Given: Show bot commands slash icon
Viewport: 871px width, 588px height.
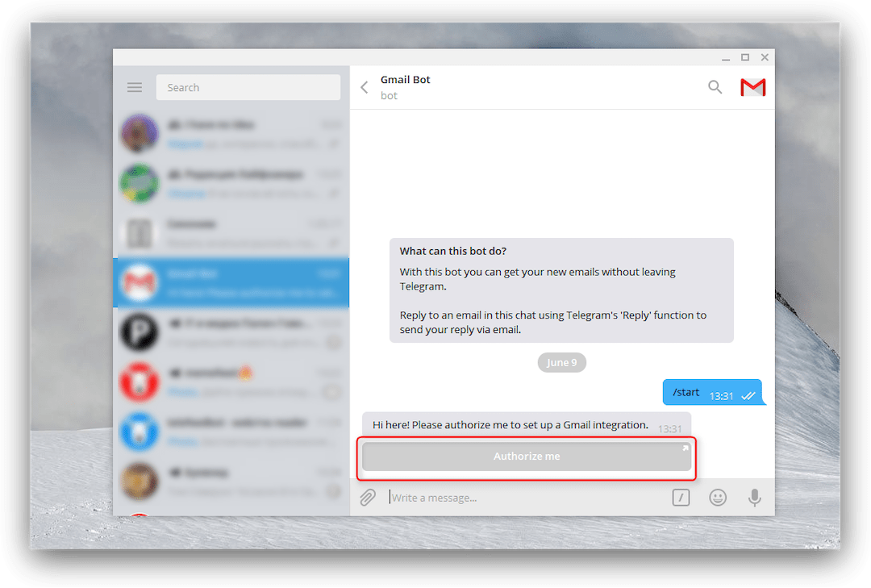Looking at the screenshot, I should point(681,498).
